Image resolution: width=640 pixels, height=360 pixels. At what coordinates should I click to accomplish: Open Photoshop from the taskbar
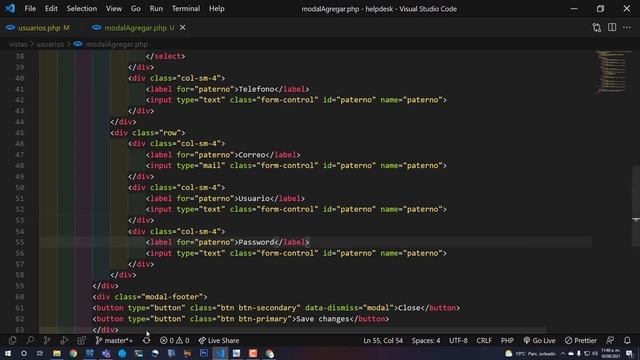(204, 353)
